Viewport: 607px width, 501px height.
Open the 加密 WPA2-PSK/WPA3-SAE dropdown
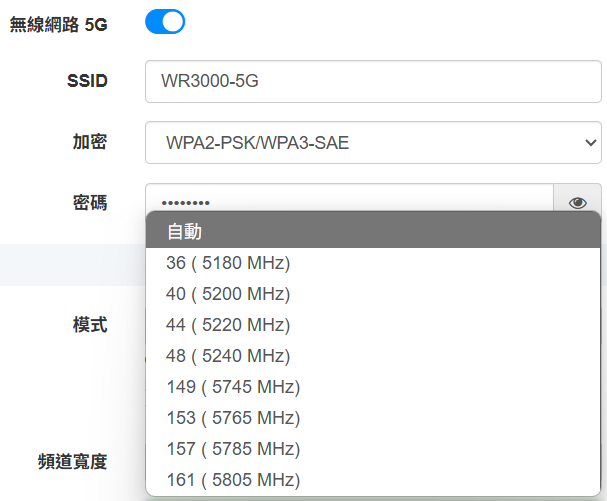[372, 143]
